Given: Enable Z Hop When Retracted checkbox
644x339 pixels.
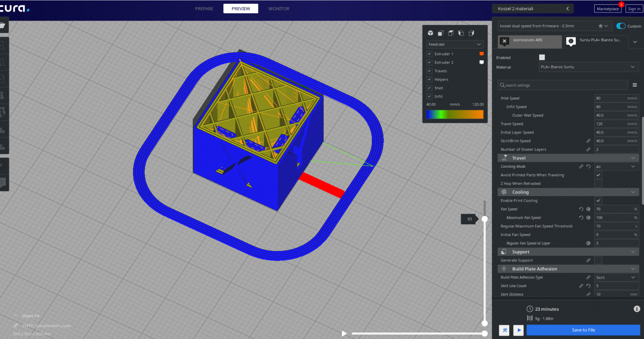Looking at the screenshot, I should coord(598,184).
